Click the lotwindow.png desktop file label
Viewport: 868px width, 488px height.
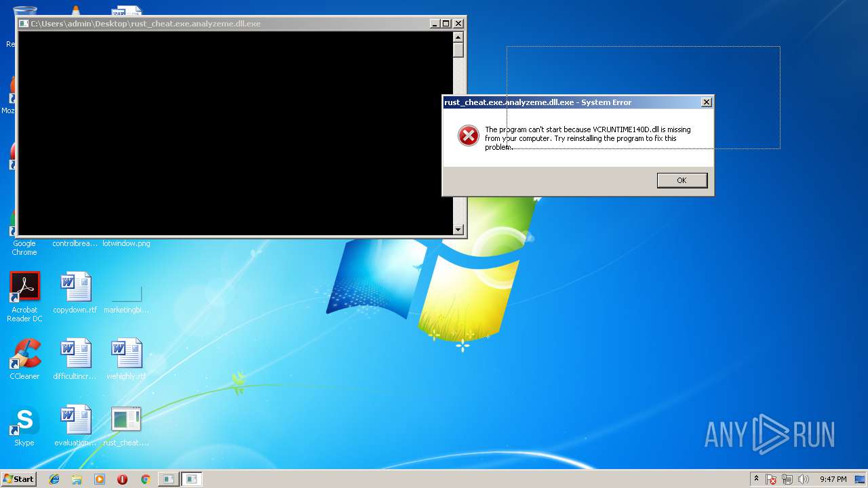[x=126, y=244]
